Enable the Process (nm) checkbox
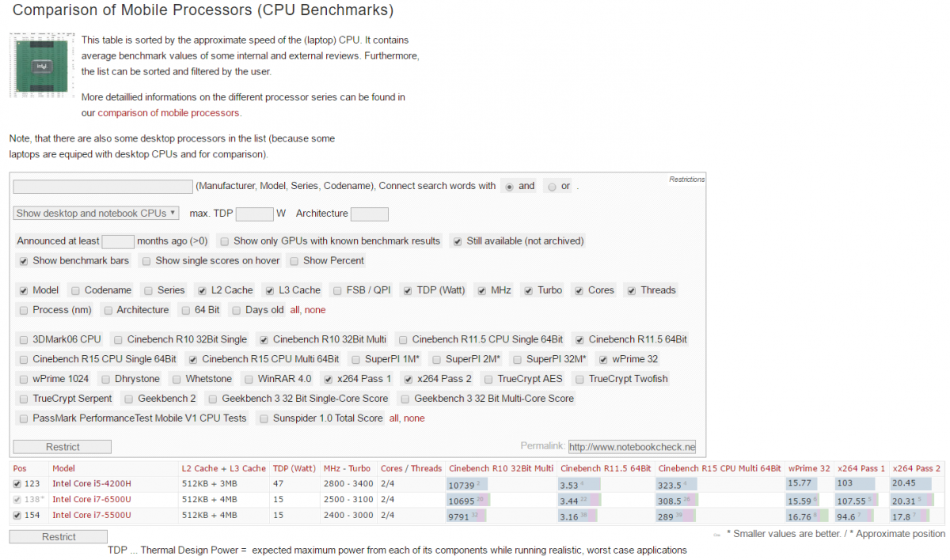Viewport: 950px width, 560px height. click(x=24, y=310)
